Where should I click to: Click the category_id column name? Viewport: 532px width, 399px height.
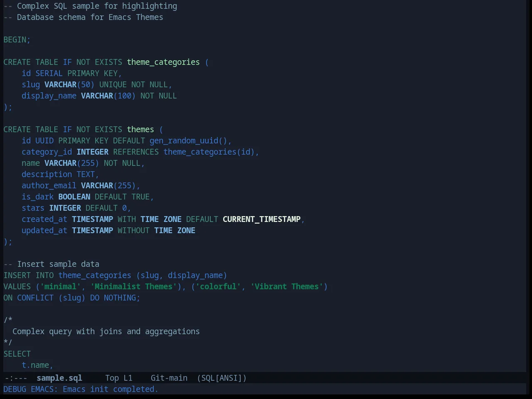click(x=47, y=152)
